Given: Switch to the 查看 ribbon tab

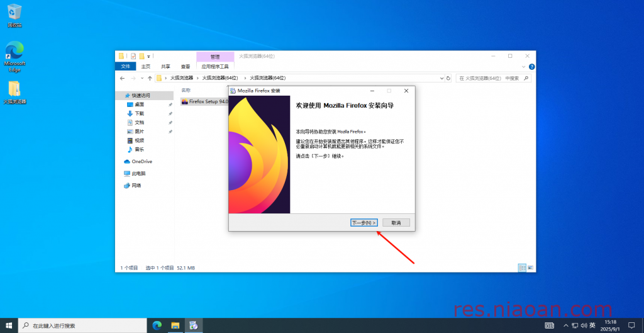Looking at the screenshot, I should [x=186, y=66].
